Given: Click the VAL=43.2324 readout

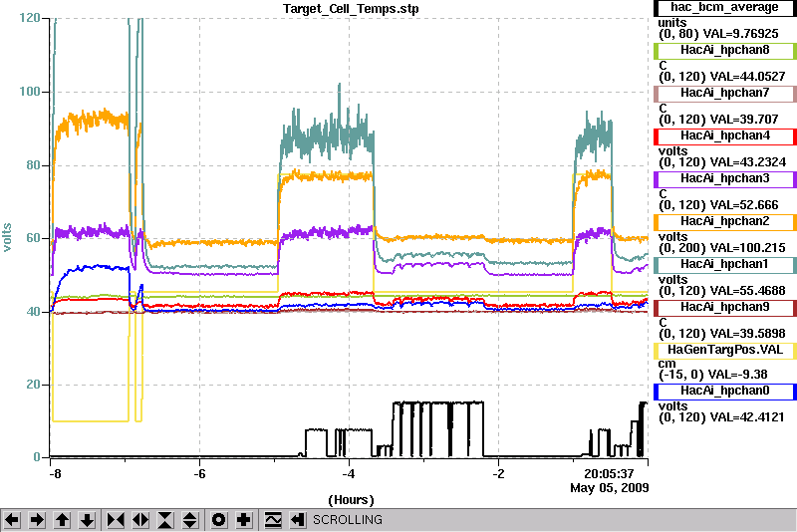Looking at the screenshot, I should point(748,162).
